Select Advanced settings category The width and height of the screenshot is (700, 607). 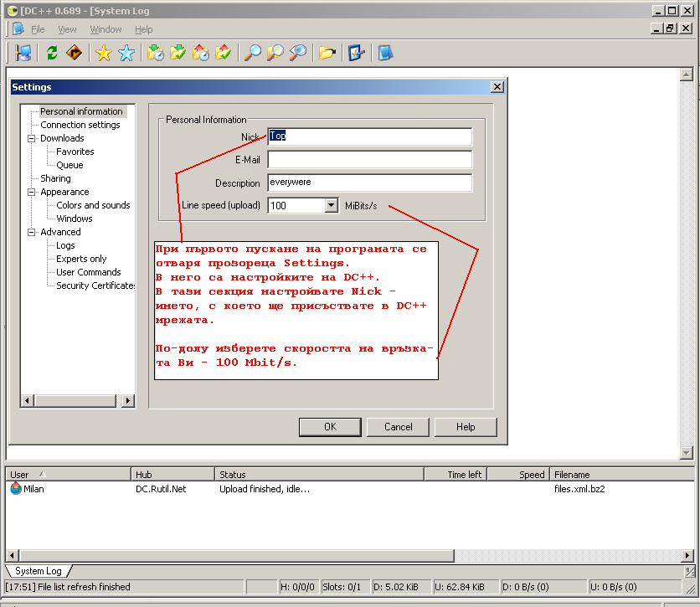click(x=61, y=232)
